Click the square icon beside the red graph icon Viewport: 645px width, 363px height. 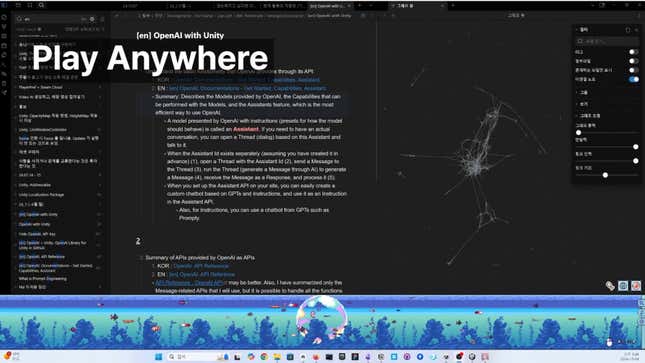[623, 286]
